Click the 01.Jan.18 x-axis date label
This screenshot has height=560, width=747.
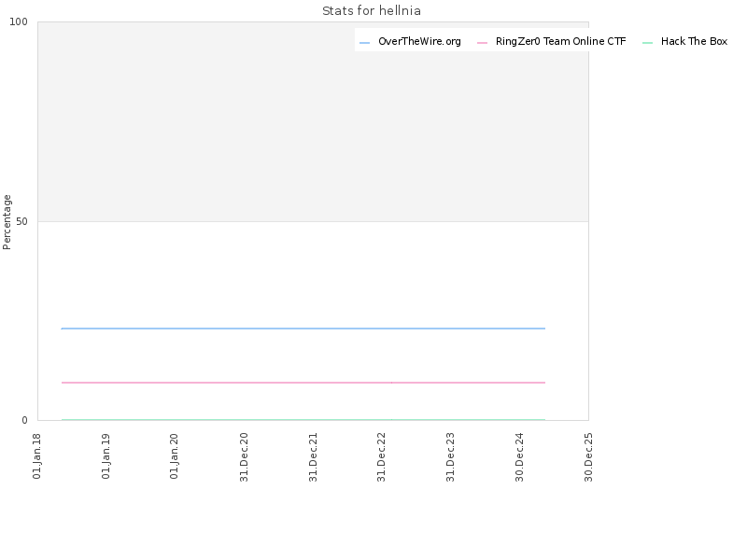[x=36, y=455]
